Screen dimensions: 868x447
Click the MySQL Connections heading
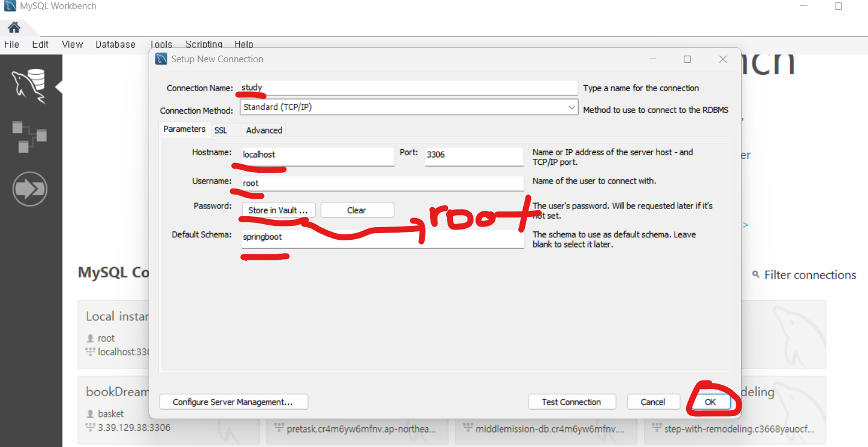click(x=114, y=272)
